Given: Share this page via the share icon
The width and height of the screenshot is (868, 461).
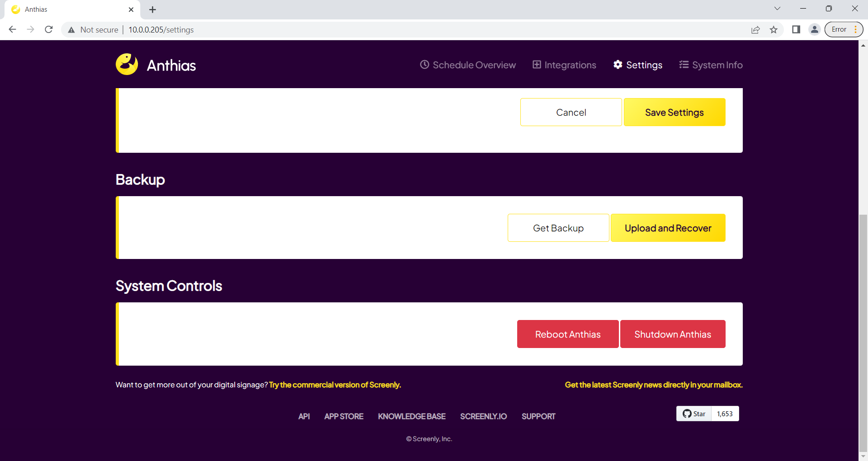Looking at the screenshot, I should click(755, 30).
